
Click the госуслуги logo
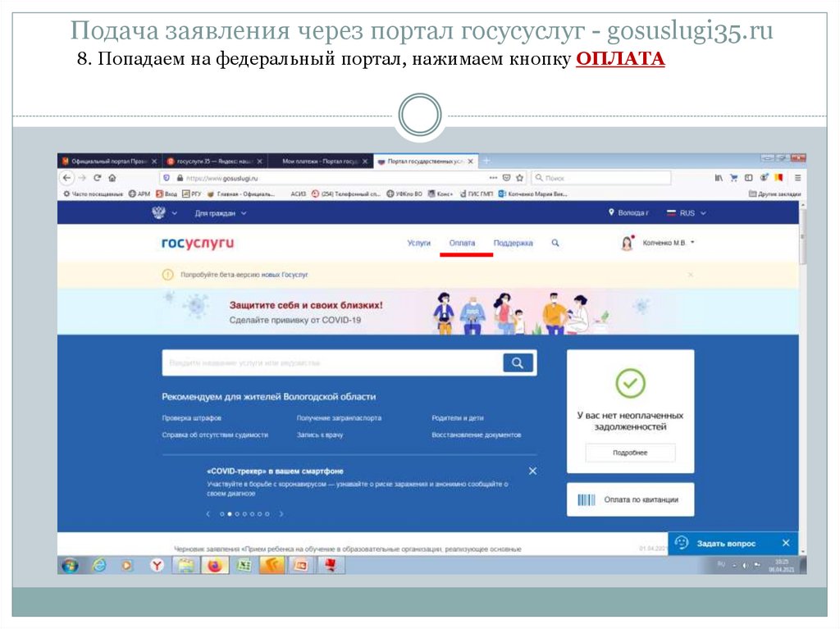pos(198,244)
